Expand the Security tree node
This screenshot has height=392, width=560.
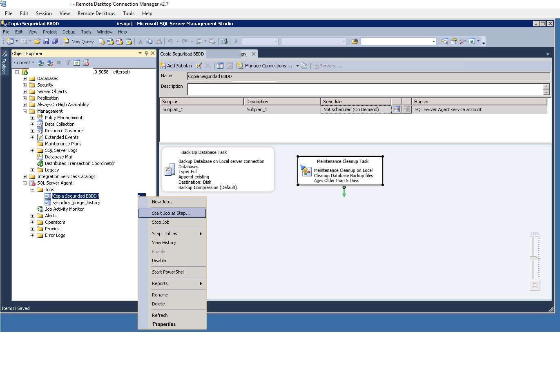[25, 85]
